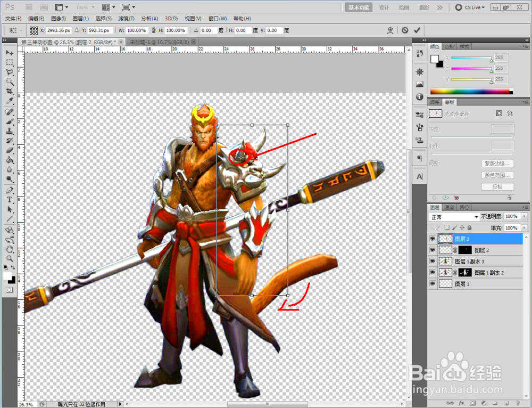Select the Eyedropper tool

tap(10, 101)
